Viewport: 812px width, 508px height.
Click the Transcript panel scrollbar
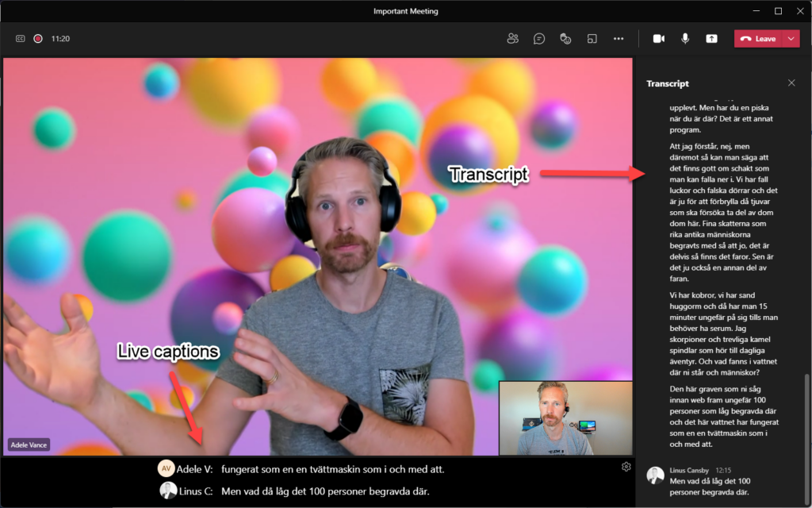pyautogui.click(x=806, y=438)
